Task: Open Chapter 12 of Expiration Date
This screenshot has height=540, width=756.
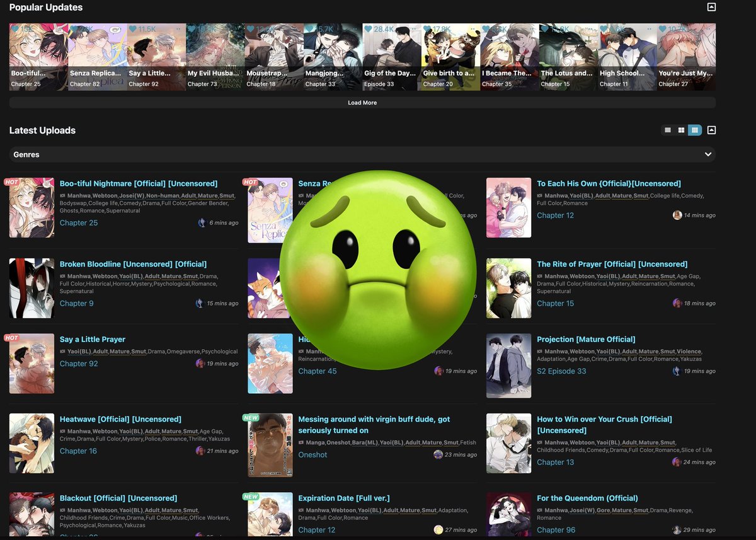Action: 317,530
